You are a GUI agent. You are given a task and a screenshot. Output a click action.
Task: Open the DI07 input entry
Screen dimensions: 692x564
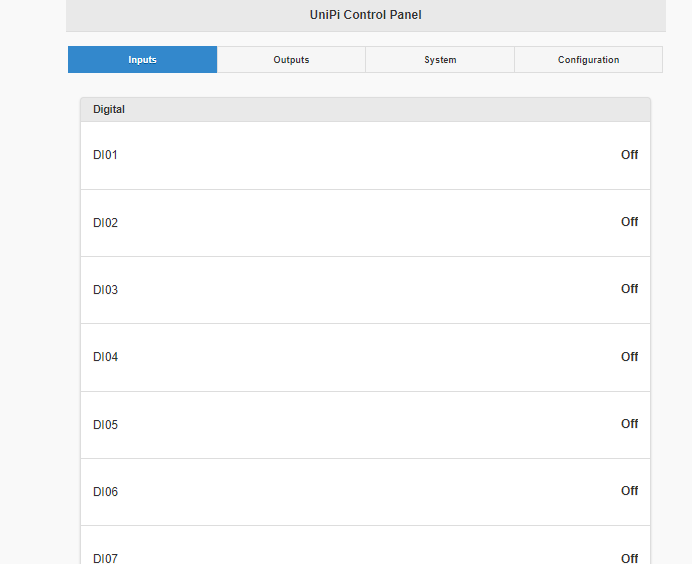(x=105, y=558)
